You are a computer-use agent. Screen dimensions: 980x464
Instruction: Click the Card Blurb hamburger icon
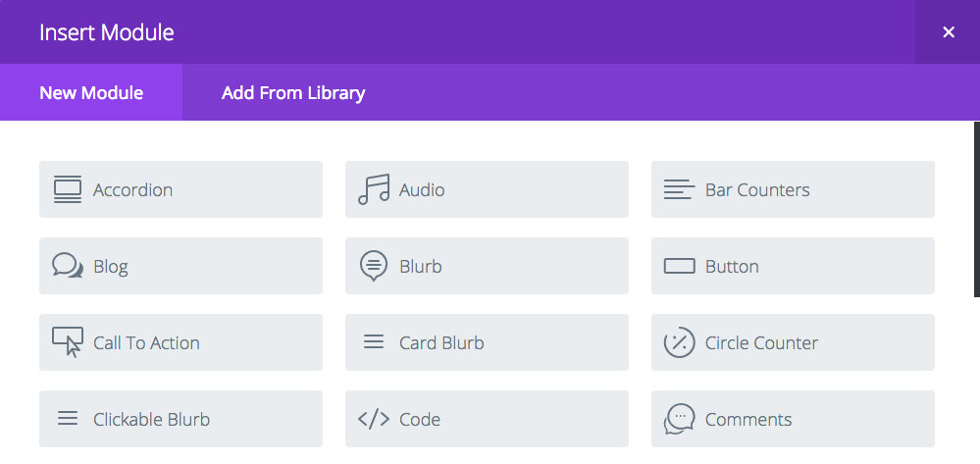(374, 342)
